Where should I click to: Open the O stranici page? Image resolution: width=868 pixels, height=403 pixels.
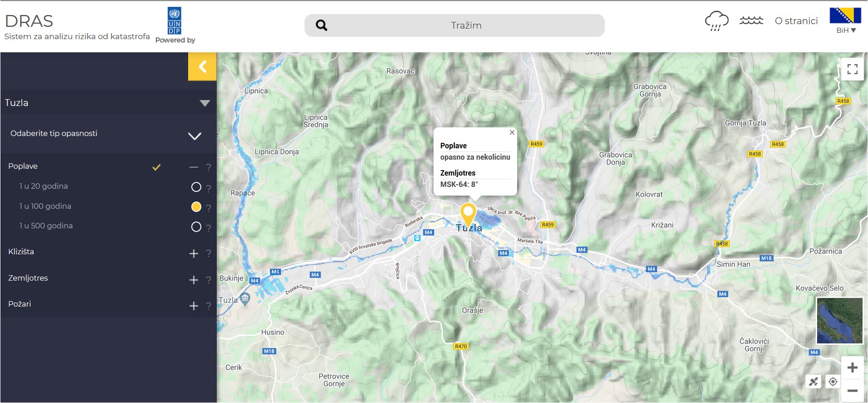796,21
